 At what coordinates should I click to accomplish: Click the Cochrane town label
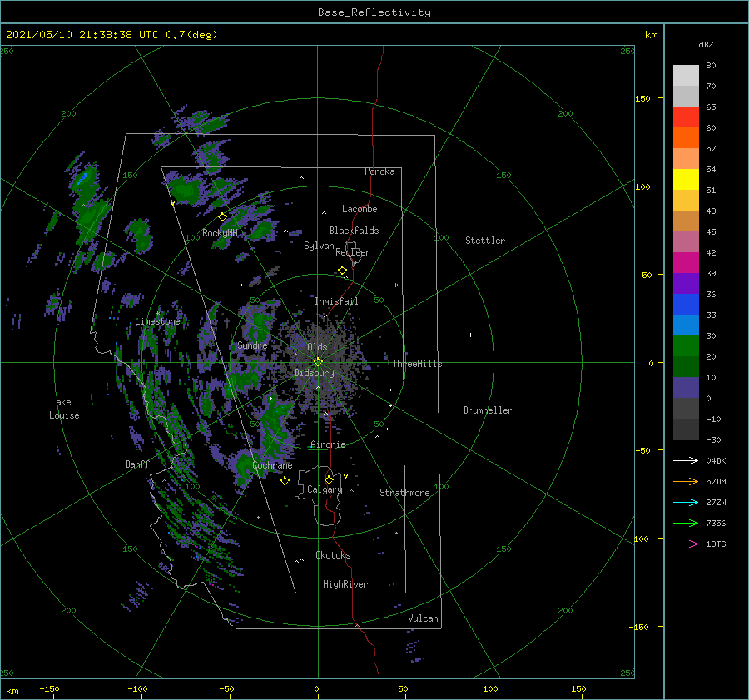(272, 465)
